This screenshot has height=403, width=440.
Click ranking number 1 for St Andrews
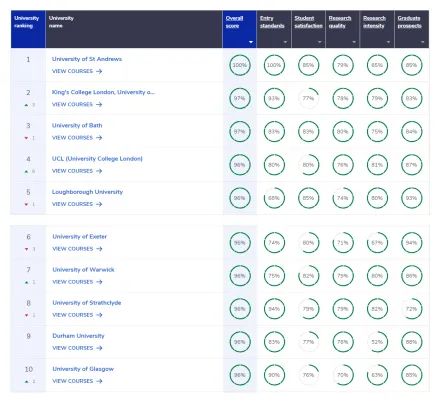(x=28, y=59)
